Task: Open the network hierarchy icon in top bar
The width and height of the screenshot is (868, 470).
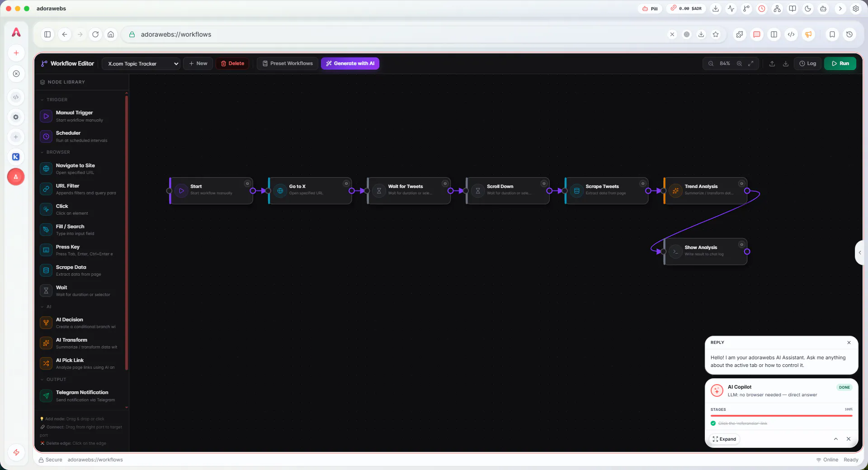Action: click(777, 9)
